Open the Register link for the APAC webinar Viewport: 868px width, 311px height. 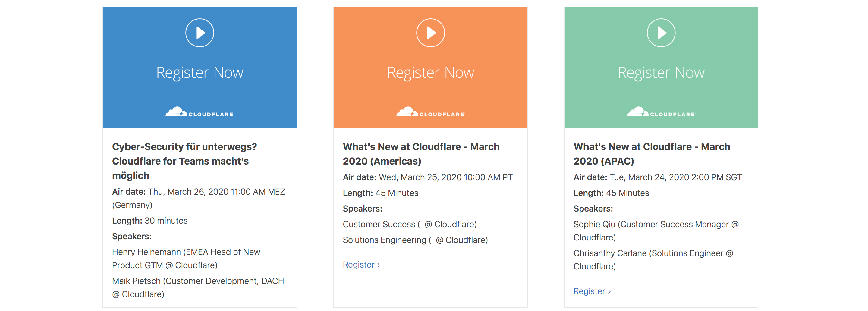click(592, 291)
